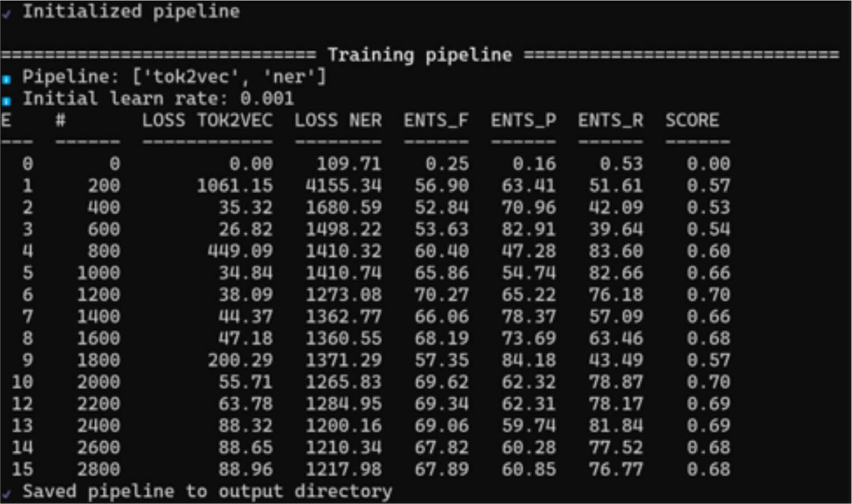This screenshot has height=504, width=852.
Task: Click the 1061.15 tok2vec loss value
Action: click(235, 186)
